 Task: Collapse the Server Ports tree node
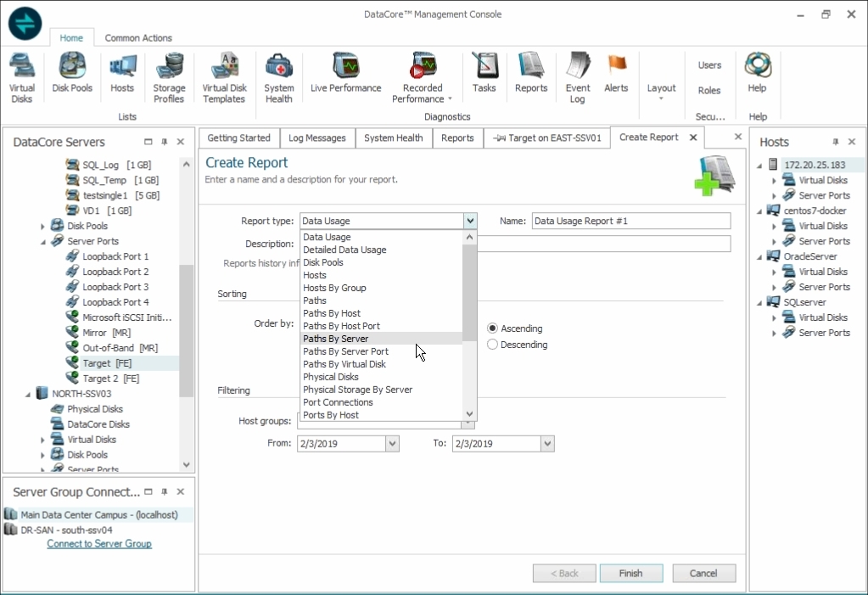click(43, 242)
